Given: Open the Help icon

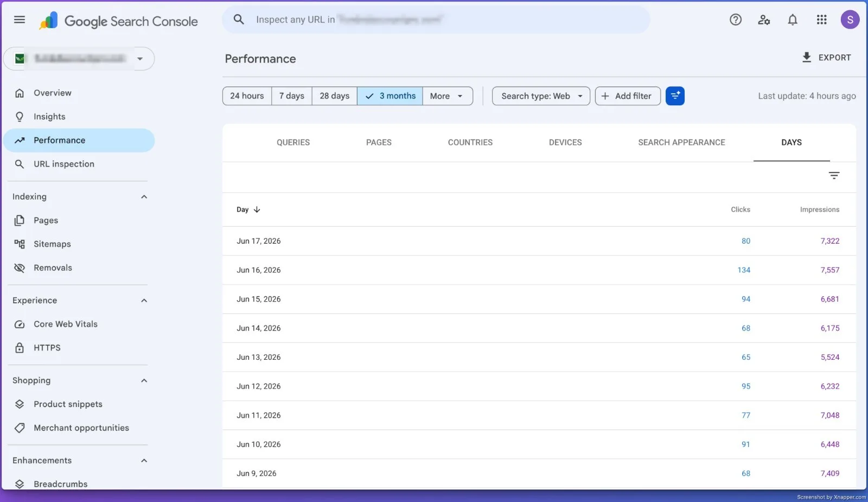Looking at the screenshot, I should point(736,20).
